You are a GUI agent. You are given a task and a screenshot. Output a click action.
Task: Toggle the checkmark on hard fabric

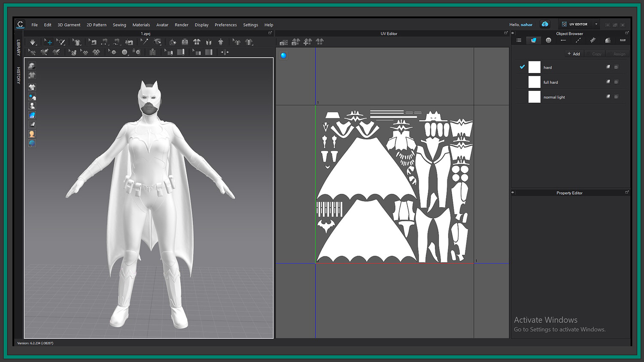(x=522, y=67)
